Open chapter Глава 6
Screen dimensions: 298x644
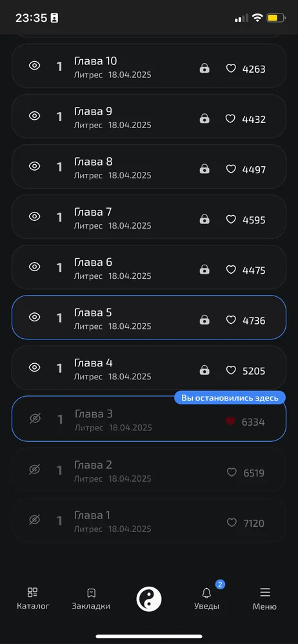coord(149,267)
